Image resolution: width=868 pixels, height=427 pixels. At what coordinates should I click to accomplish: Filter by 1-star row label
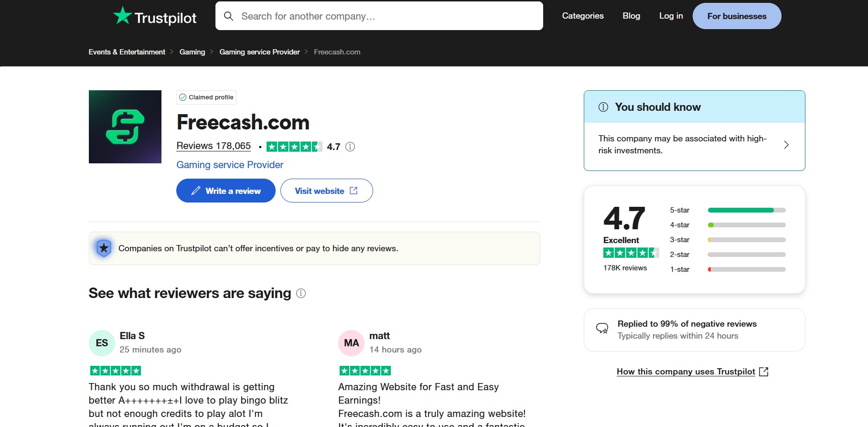point(679,269)
